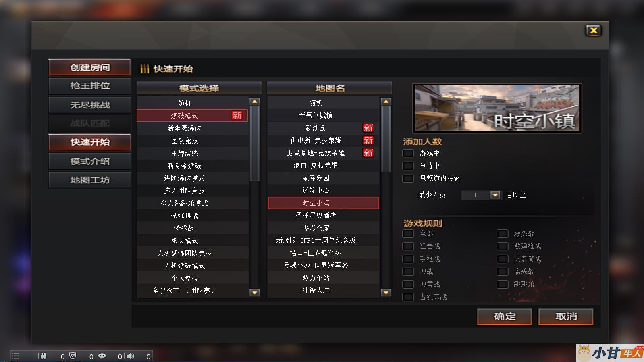Image resolution: width=644 pixels, height=362 pixels.
Task: Check the 狙击战 game rule
Action: pyautogui.click(x=408, y=246)
